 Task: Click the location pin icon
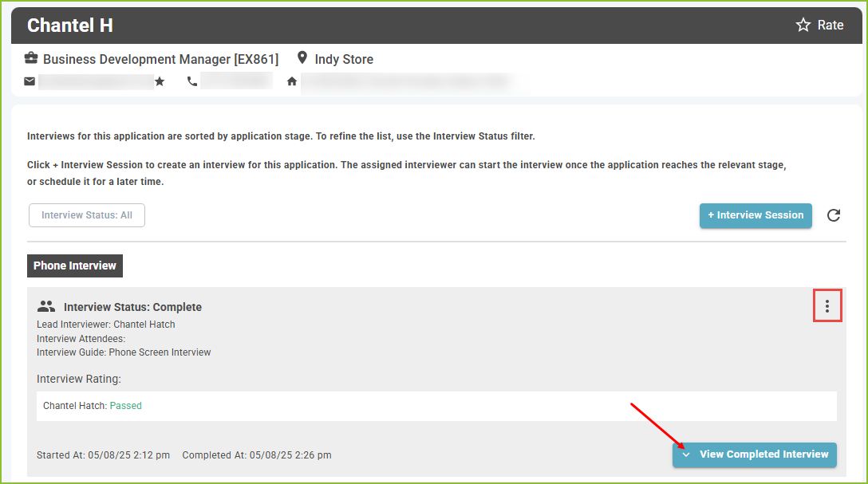pos(302,57)
